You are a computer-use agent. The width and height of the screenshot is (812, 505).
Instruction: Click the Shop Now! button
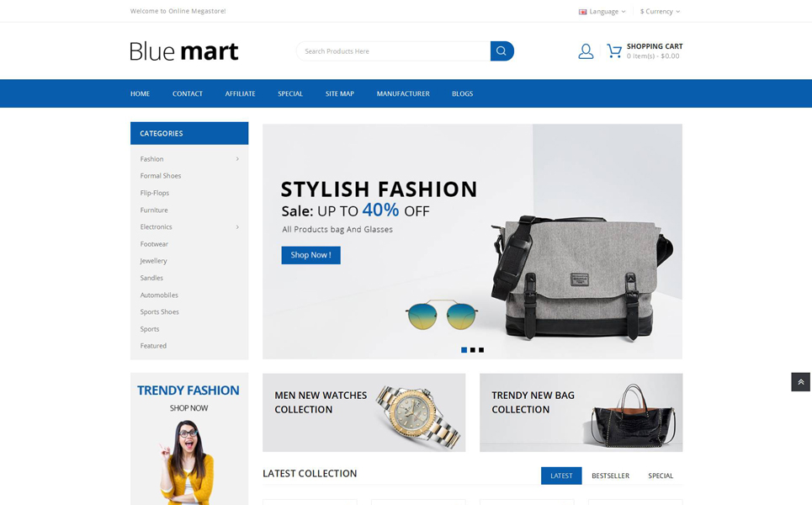click(310, 255)
